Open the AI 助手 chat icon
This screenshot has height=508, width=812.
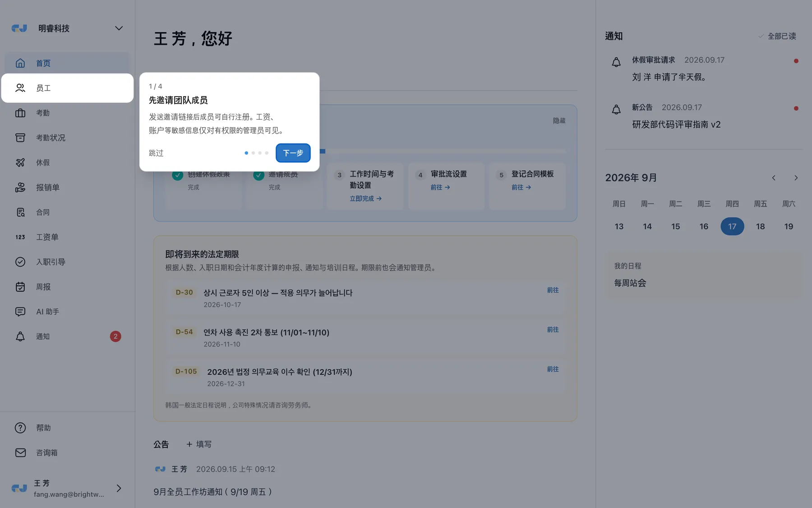pyautogui.click(x=20, y=312)
